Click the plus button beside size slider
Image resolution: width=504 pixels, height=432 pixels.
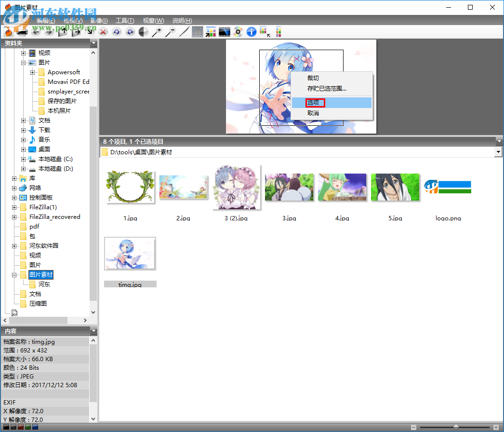[496, 427]
